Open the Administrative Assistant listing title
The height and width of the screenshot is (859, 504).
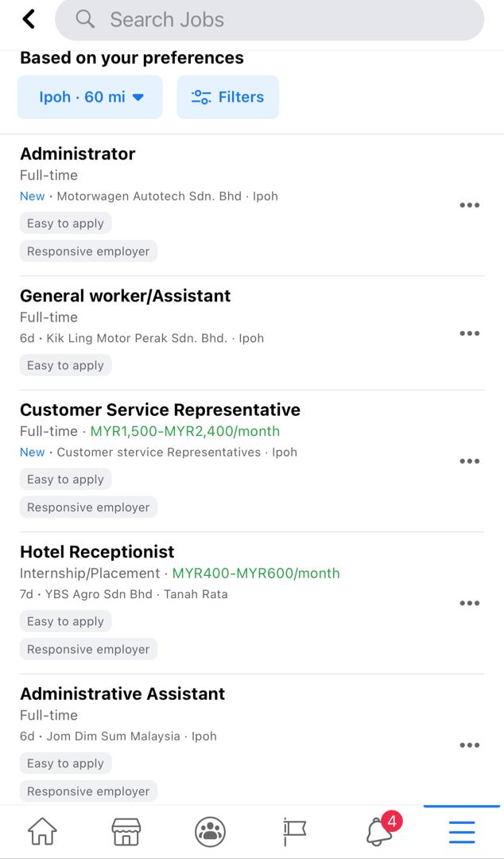tap(122, 694)
